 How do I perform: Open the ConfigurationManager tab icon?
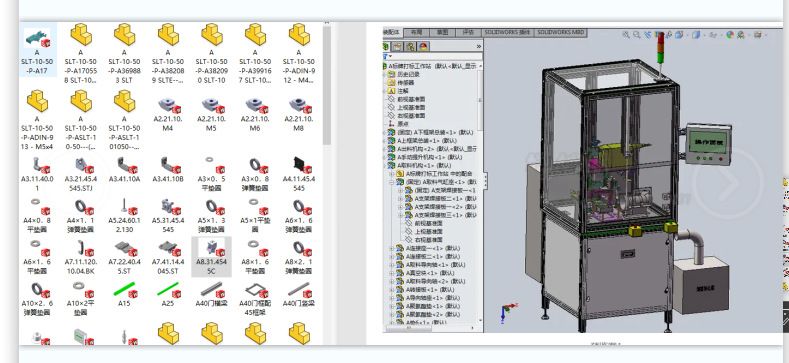[411, 47]
